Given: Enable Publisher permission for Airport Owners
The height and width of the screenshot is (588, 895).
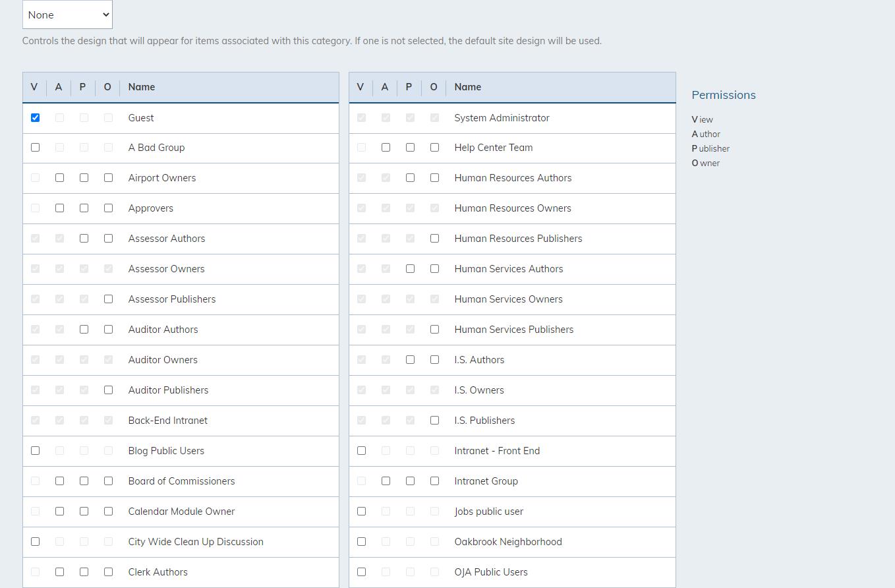Looking at the screenshot, I should (x=84, y=178).
